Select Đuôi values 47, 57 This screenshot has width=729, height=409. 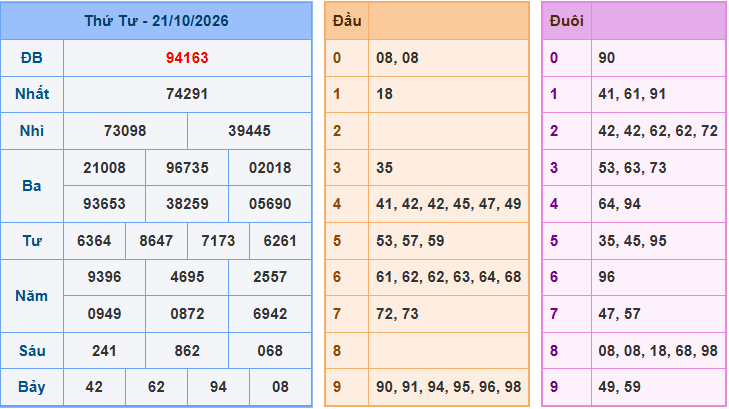tap(619, 314)
